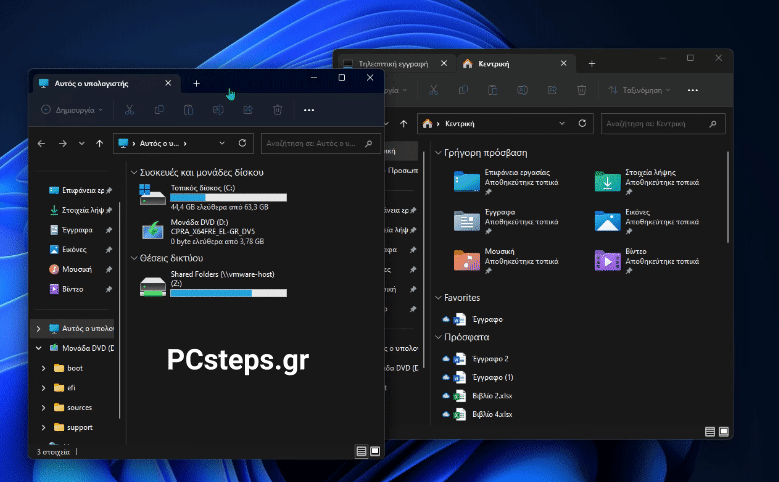Add new tab in front window
779x482 pixels.
click(x=196, y=83)
